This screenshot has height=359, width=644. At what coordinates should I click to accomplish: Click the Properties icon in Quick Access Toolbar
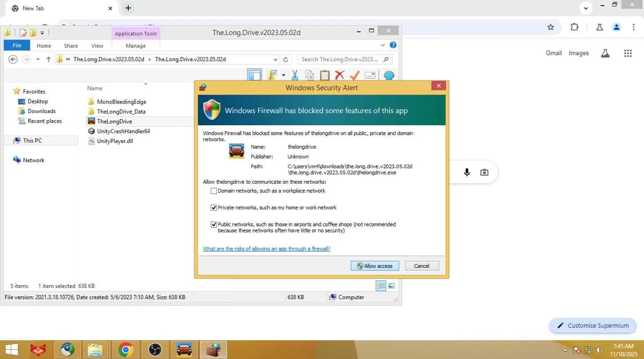click(x=22, y=33)
